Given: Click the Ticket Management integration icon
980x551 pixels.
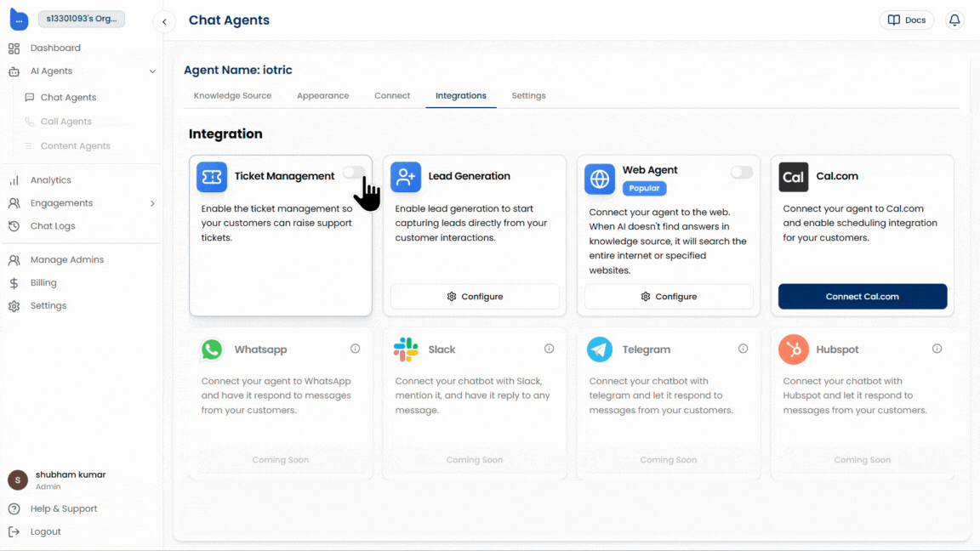Looking at the screenshot, I should click(211, 177).
